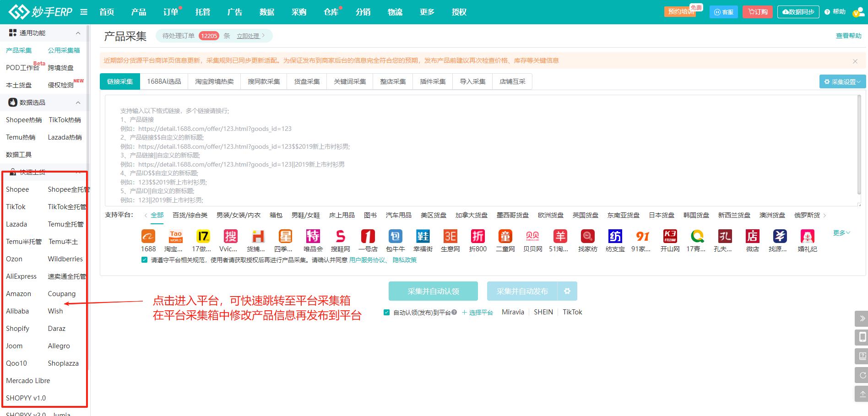Choose the 开山网 platform icon

670,236
